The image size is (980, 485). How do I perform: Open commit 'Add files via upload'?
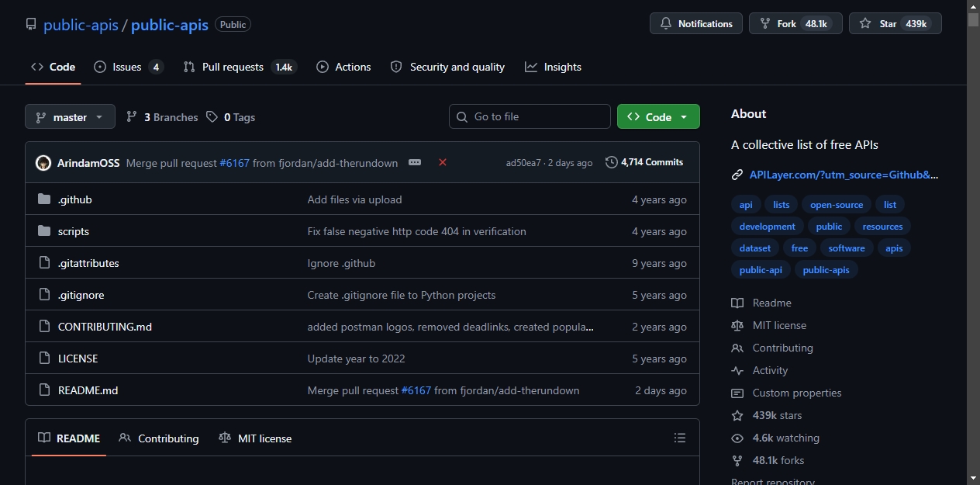click(x=354, y=199)
